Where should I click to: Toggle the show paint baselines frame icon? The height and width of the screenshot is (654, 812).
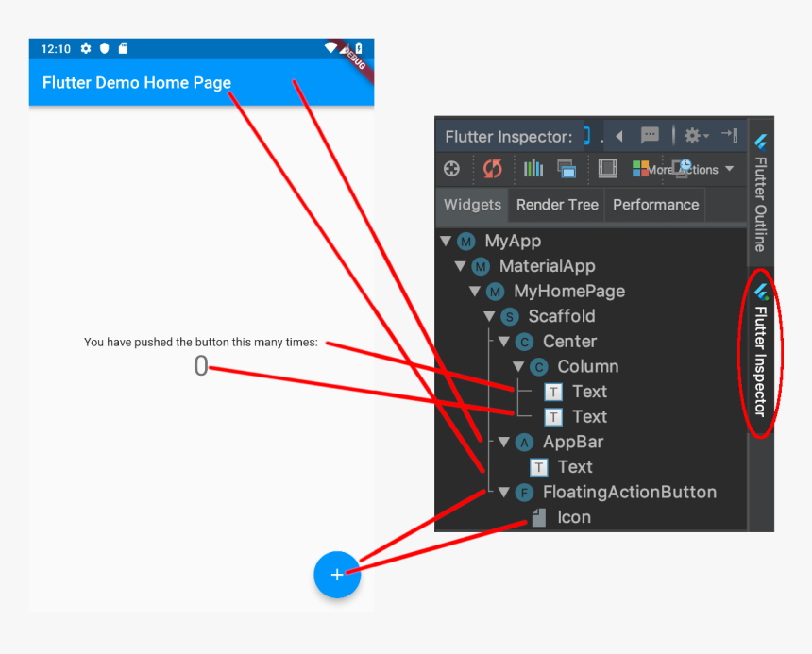pyautogui.click(x=607, y=169)
